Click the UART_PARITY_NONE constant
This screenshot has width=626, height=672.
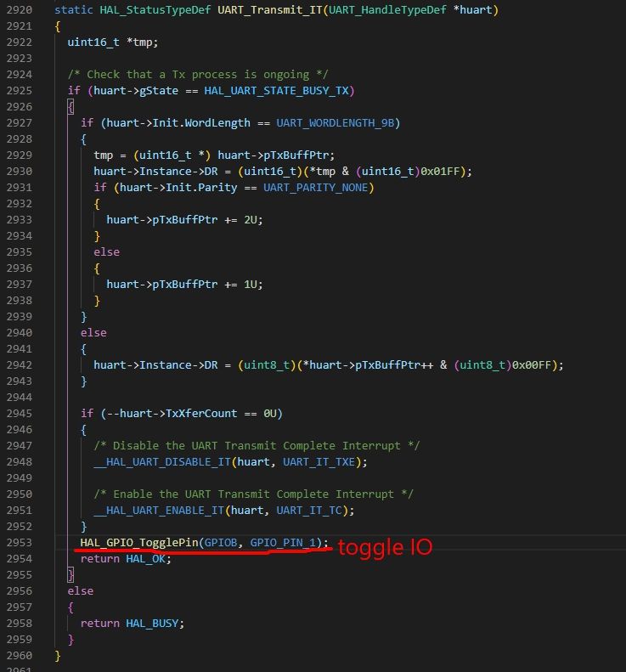(x=315, y=188)
